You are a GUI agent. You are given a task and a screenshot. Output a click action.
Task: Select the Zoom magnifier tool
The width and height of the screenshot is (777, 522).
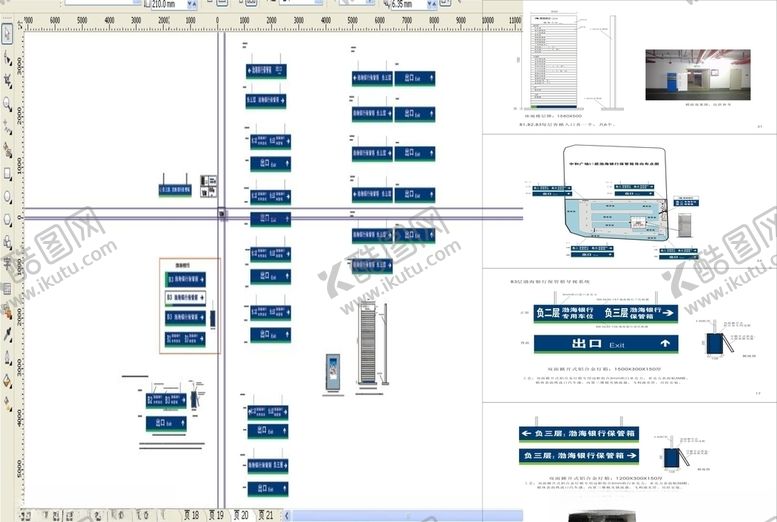tap(7, 104)
